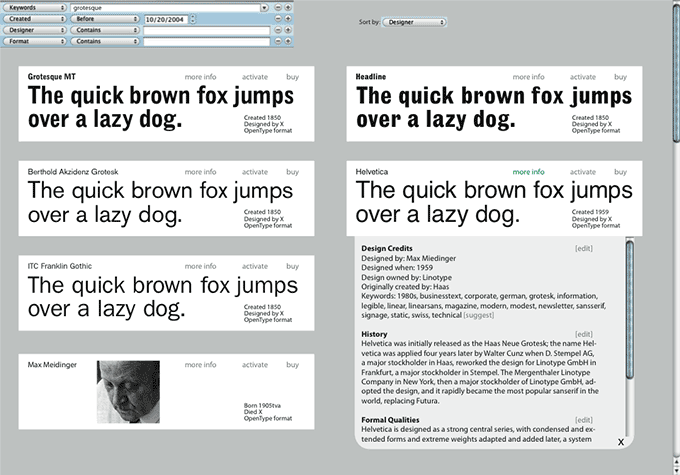Edit the History section
This screenshot has height=475, width=680.
pos(584,334)
